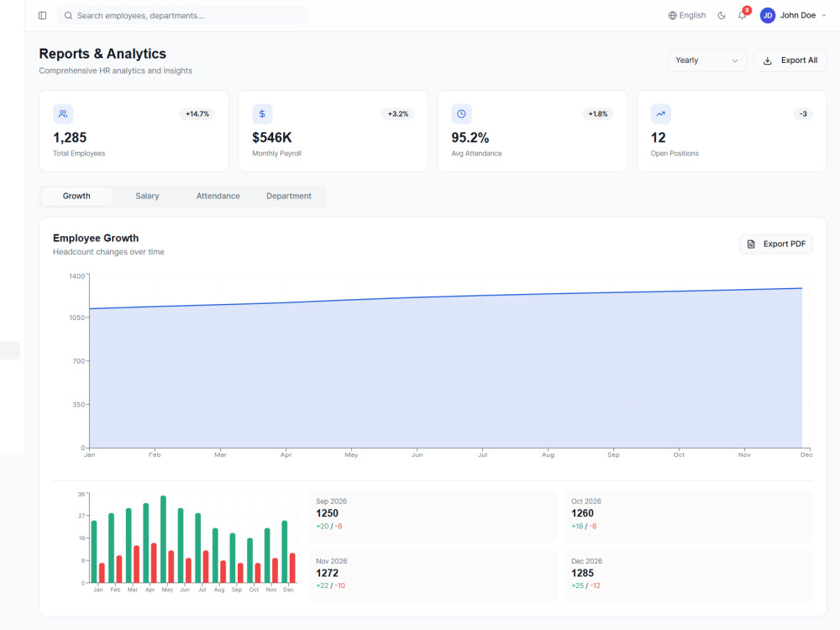The width and height of the screenshot is (840, 630).
Task: Click the tallest green bar for May
Action: [x=164, y=539]
